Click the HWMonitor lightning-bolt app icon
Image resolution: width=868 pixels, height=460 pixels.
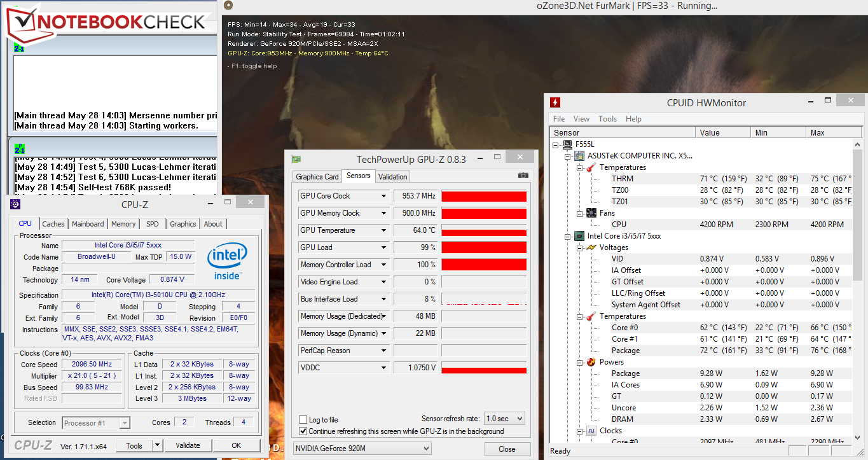click(555, 102)
